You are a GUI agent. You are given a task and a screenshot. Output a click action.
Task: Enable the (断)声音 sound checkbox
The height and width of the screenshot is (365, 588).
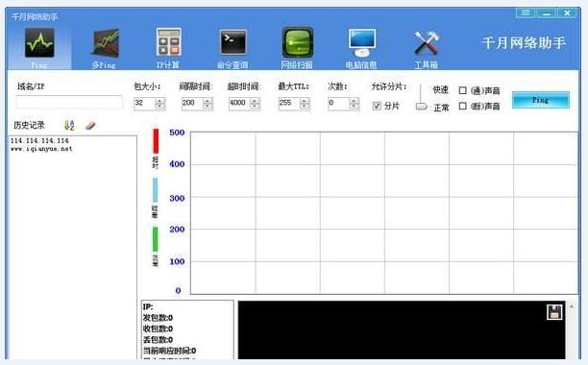(463, 106)
